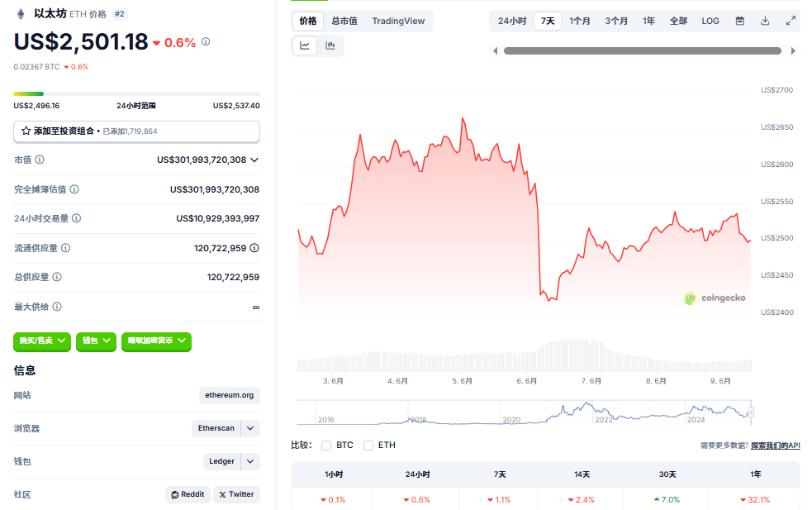The width and height of the screenshot is (812, 510).
Task: Show max supply info icon
Action: pyautogui.click(x=57, y=307)
